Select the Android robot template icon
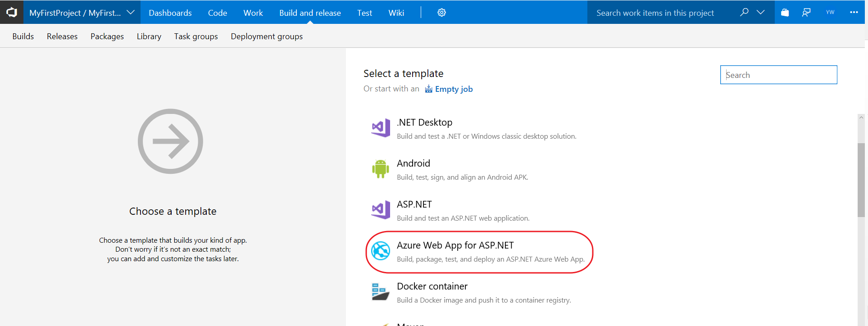 tap(380, 169)
